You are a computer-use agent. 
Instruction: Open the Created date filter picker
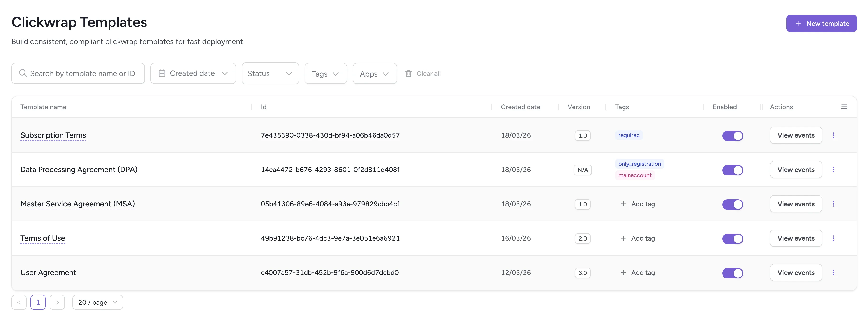tap(193, 74)
